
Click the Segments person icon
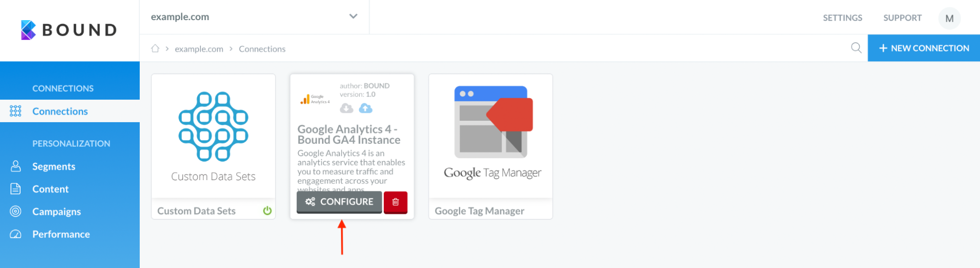(16, 166)
